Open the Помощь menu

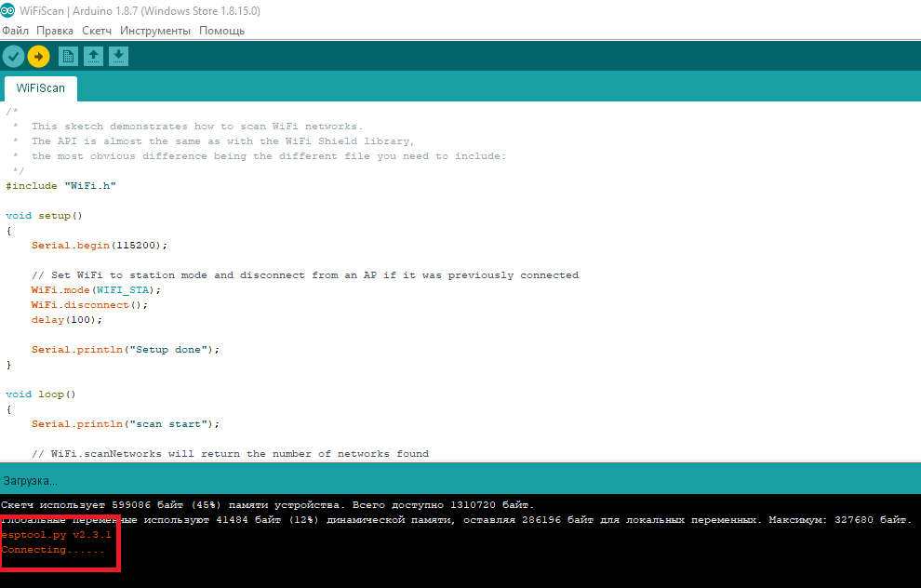(222, 31)
